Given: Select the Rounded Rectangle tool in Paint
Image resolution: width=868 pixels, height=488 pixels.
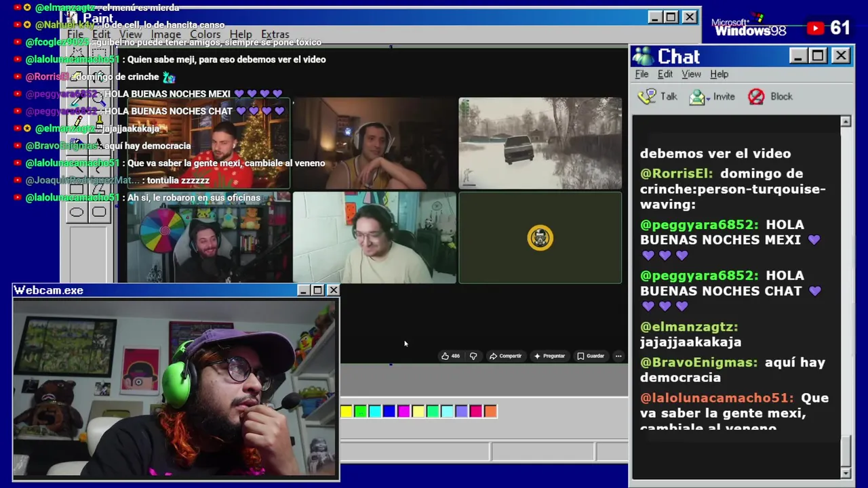Looking at the screenshot, I should (99, 212).
